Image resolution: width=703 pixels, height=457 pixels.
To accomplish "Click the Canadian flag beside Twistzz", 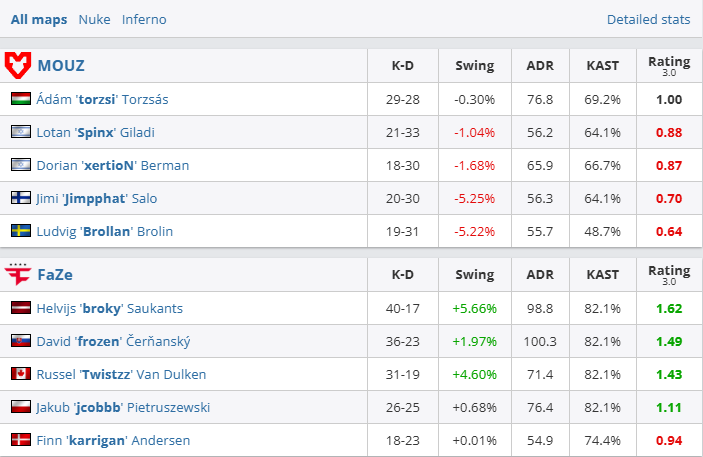I will pos(20,374).
